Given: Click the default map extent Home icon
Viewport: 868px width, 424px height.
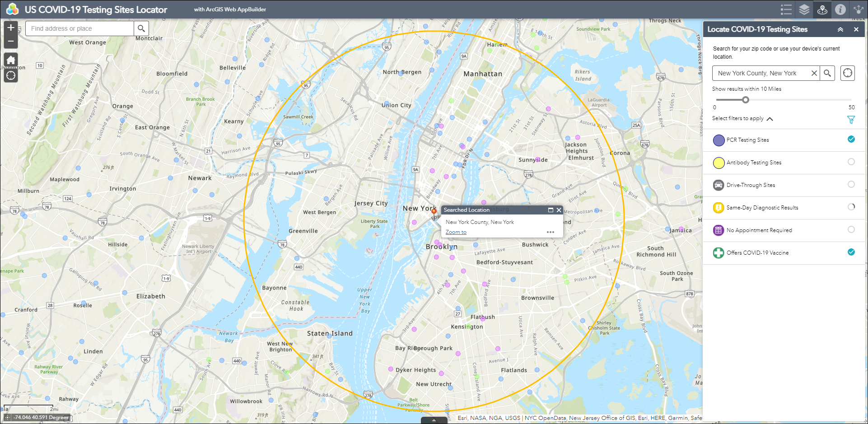Looking at the screenshot, I should pos(10,60).
